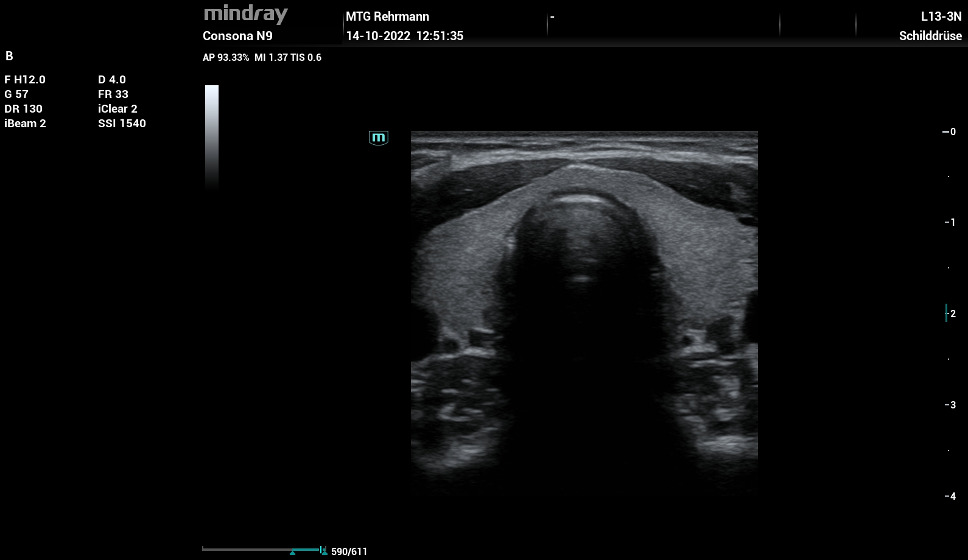Click the cine frame counter 590/611
The image size is (968, 560).
pos(349,551)
